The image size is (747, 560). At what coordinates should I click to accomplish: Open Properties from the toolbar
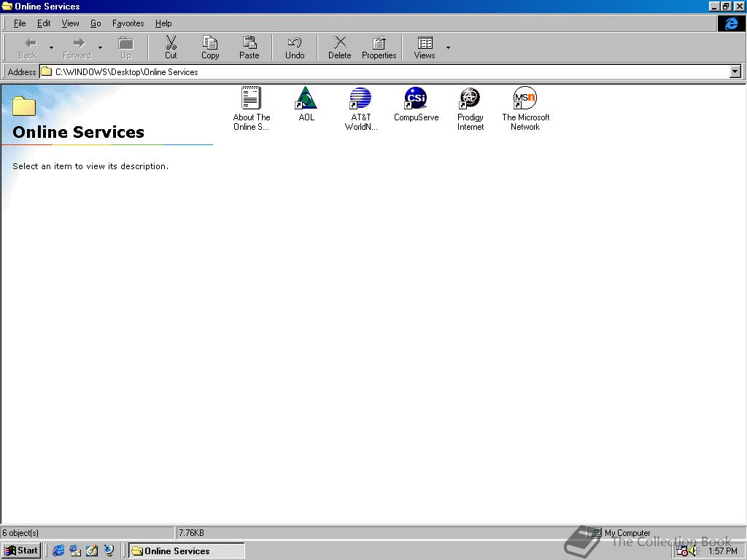[x=379, y=47]
